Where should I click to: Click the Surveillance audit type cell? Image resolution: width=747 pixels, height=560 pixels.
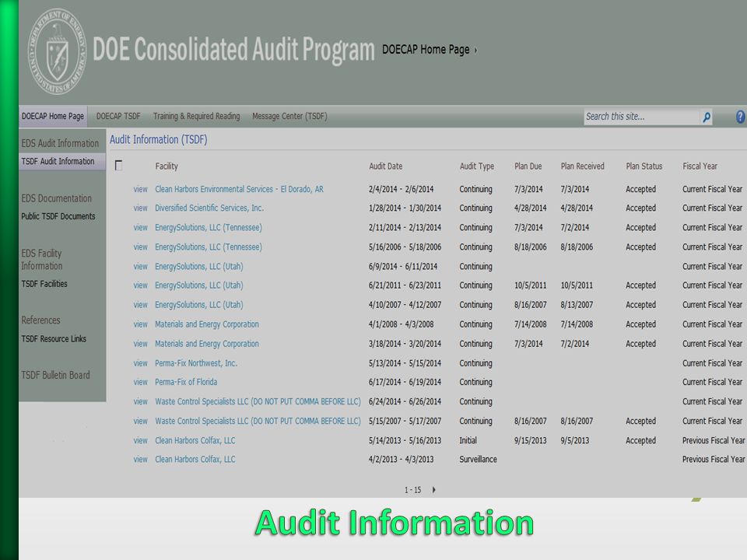(478, 460)
